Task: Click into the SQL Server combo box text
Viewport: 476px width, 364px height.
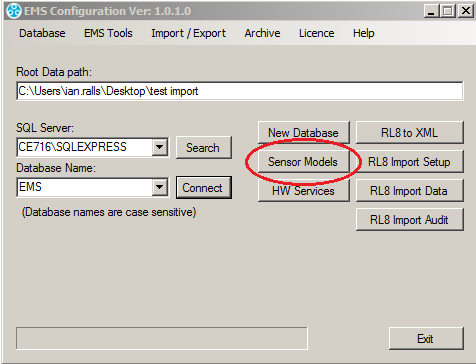Action: [x=84, y=147]
